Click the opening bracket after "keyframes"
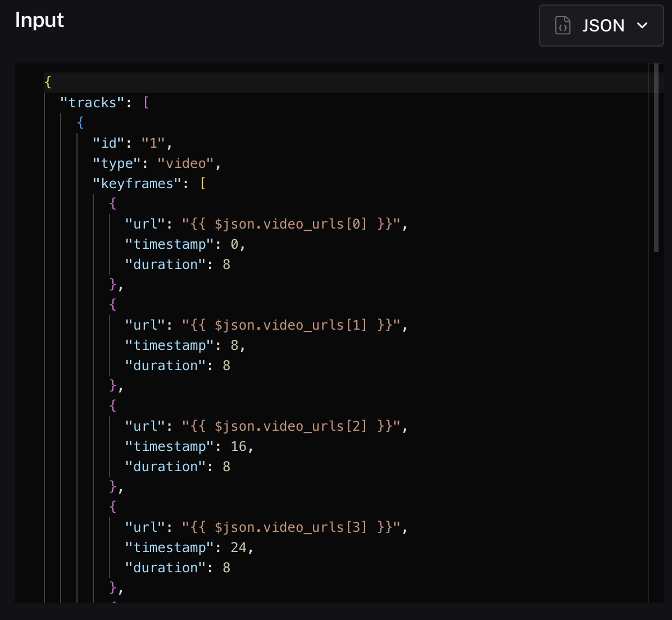Viewport: 672px width, 620px height. point(203,184)
